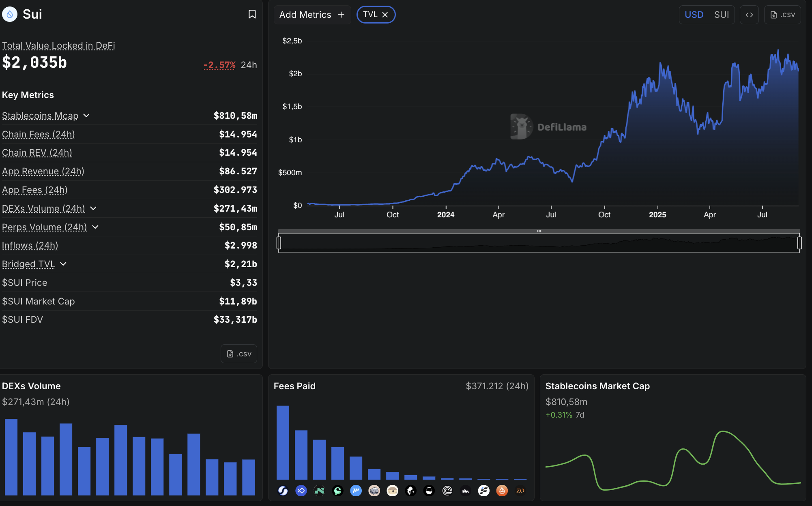
Task: Open the Add Metrics menu
Action: coord(311,15)
